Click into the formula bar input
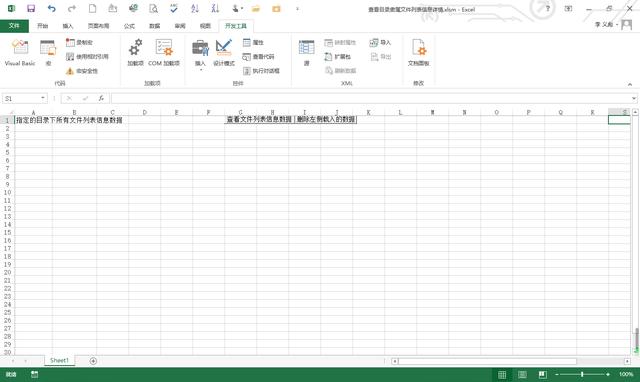 (370, 98)
